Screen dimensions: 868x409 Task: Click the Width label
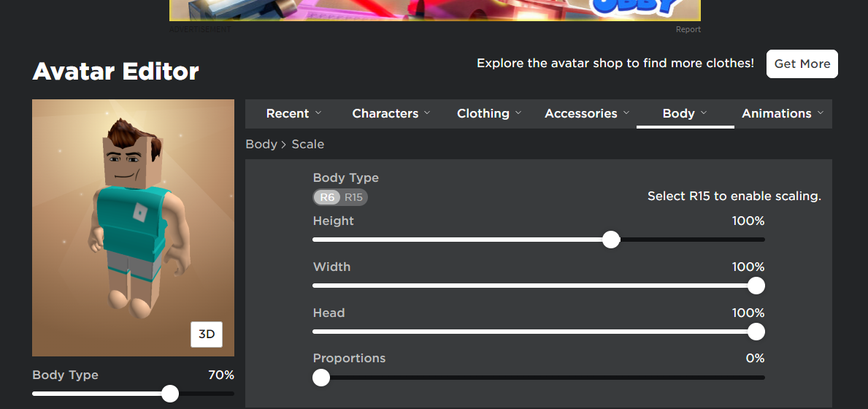click(331, 267)
